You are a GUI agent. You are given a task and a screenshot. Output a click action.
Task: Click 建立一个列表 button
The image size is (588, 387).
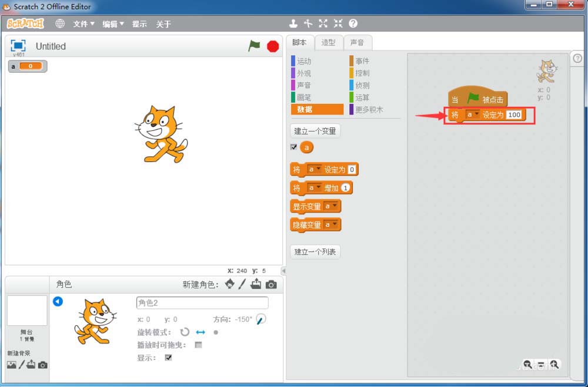pyautogui.click(x=315, y=252)
